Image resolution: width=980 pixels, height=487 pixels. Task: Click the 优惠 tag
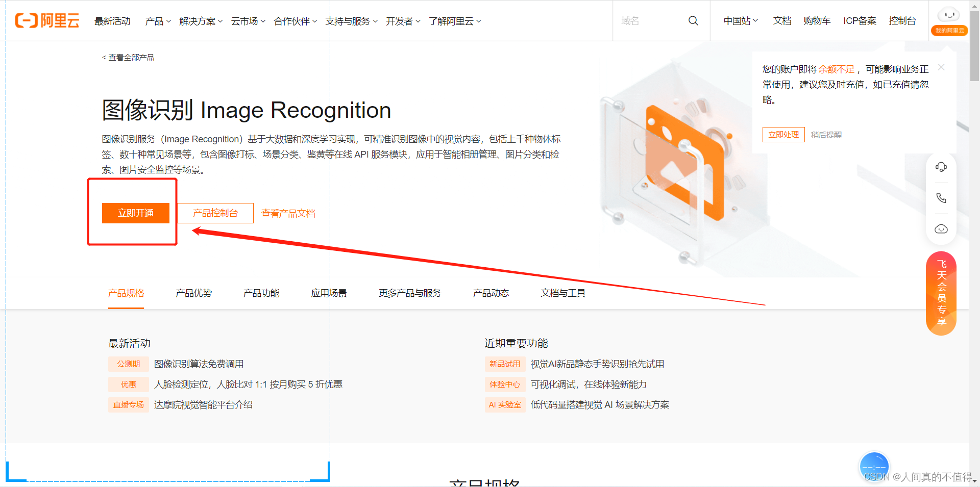click(x=129, y=385)
